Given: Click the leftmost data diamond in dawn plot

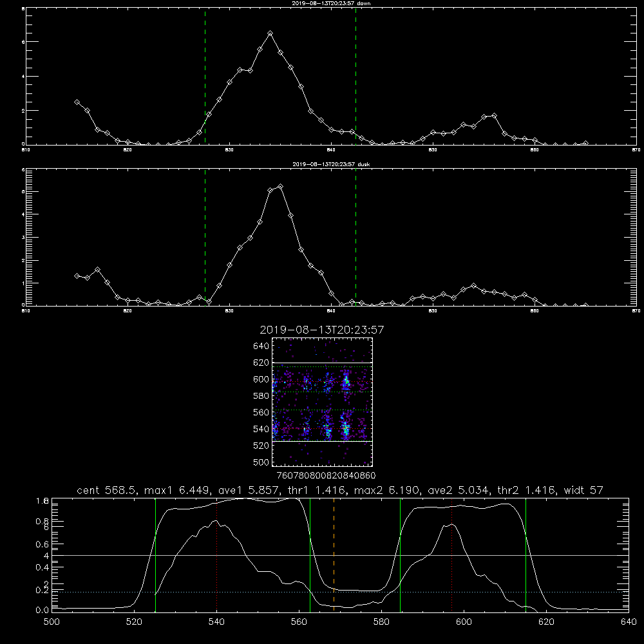Looking at the screenshot, I should click(77, 102).
